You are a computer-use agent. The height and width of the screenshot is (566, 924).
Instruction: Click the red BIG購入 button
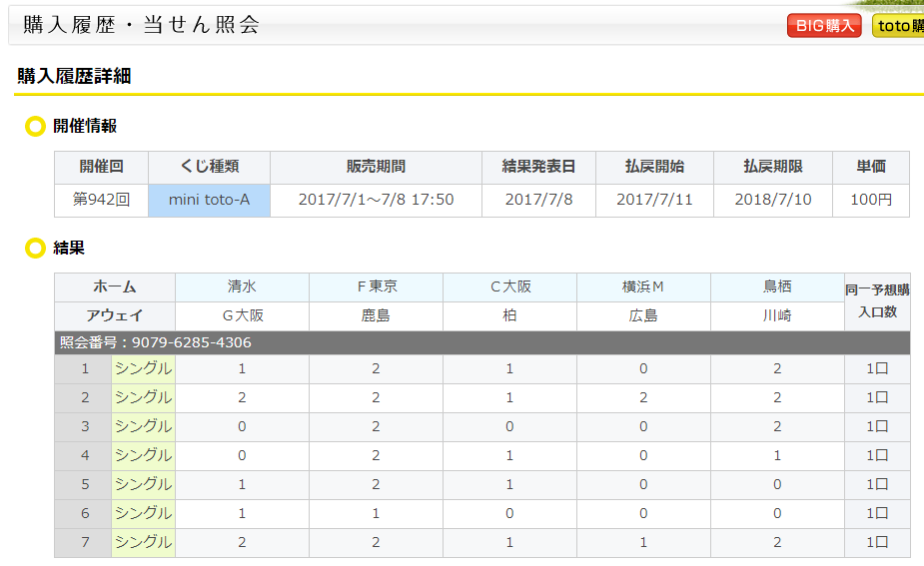824,25
